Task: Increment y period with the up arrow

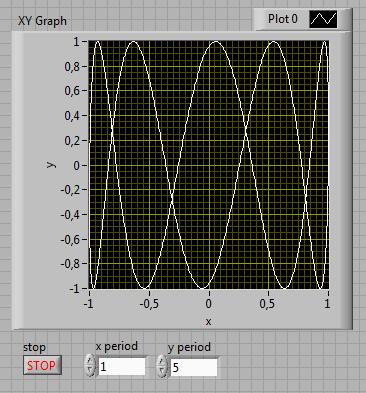Action: pos(162,361)
